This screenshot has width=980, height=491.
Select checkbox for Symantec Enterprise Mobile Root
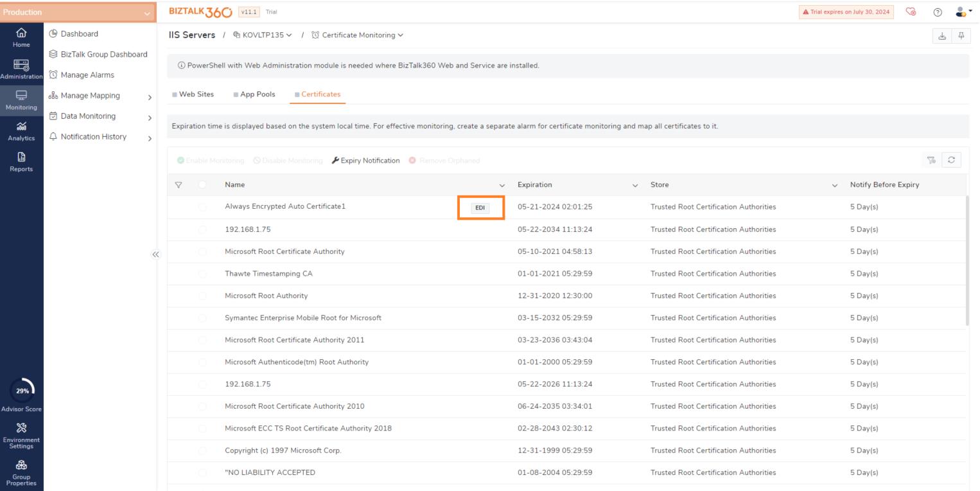tap(203, 318)
